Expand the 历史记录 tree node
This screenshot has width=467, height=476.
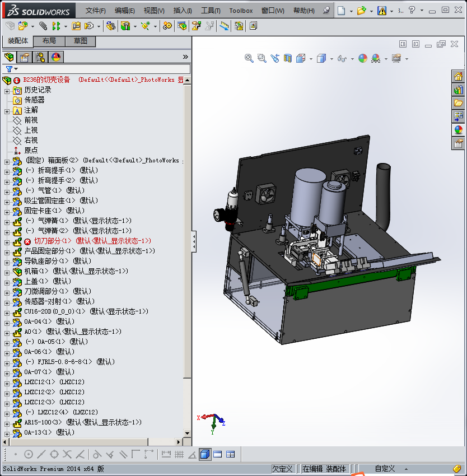tap(7, 91)
